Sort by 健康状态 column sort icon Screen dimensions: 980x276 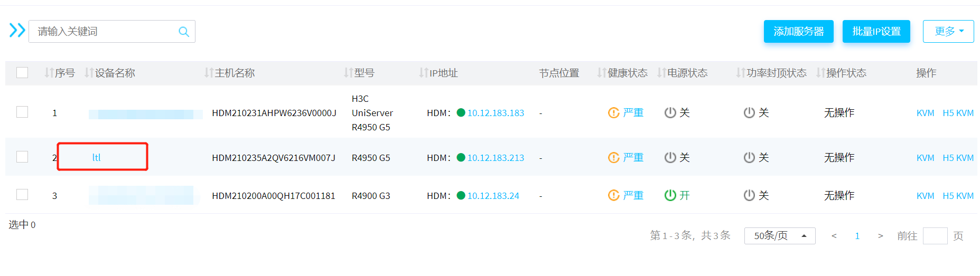(x=601, y=73)
